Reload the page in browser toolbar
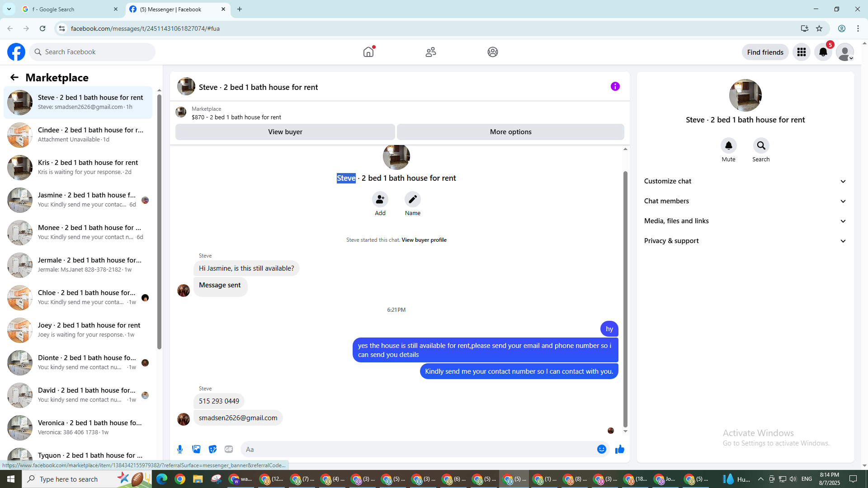Screen dimensions: 868x488 pyautogui.click(x=42, y=28)
